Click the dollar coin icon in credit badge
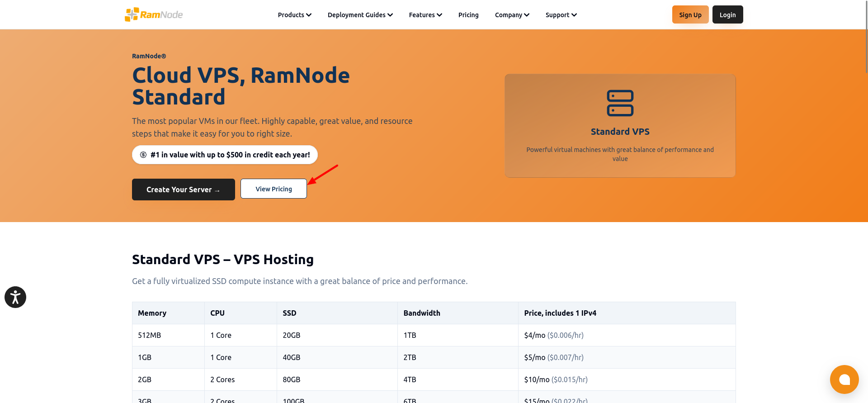 click(143, 155)
